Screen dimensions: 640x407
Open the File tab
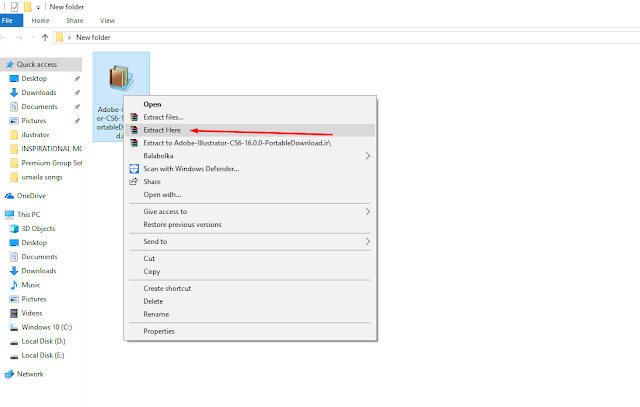pyautogui.click(x=11, y=20)
